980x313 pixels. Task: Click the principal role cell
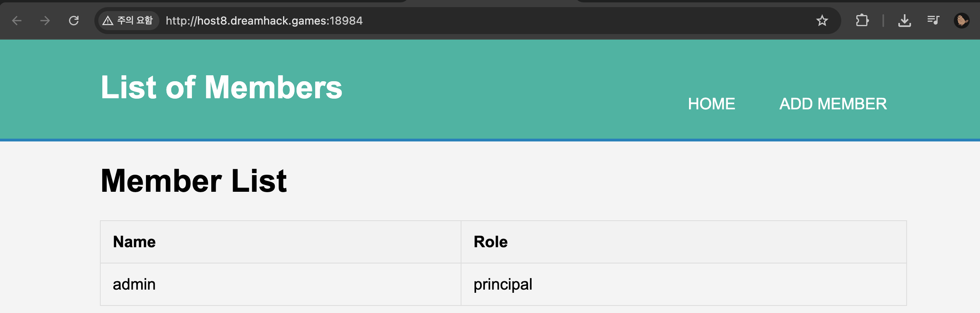coord(684,284)
